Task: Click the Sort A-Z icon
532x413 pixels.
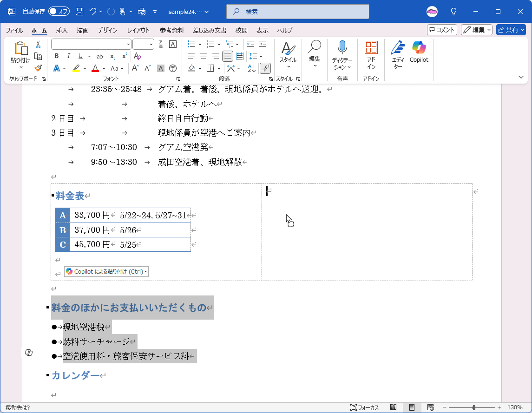Action: pyautogui.click(x=251, y=68)
